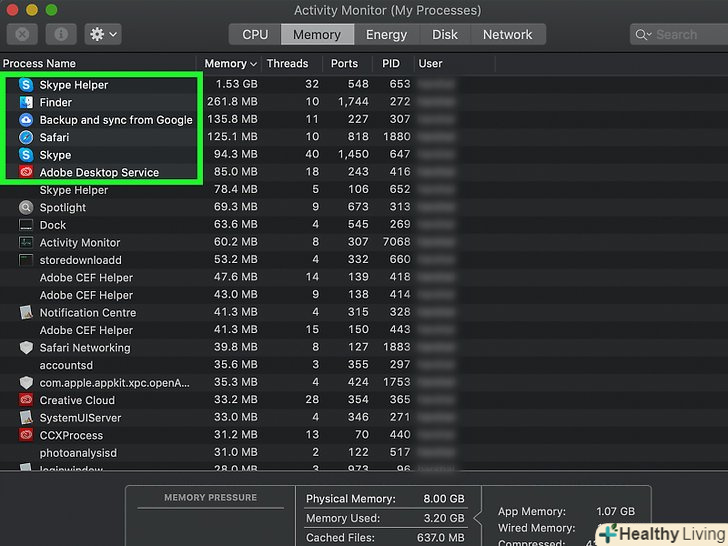Select the Safari compass icon
The width and height of the screenshot is (728, 546).
tap(26, 137)
